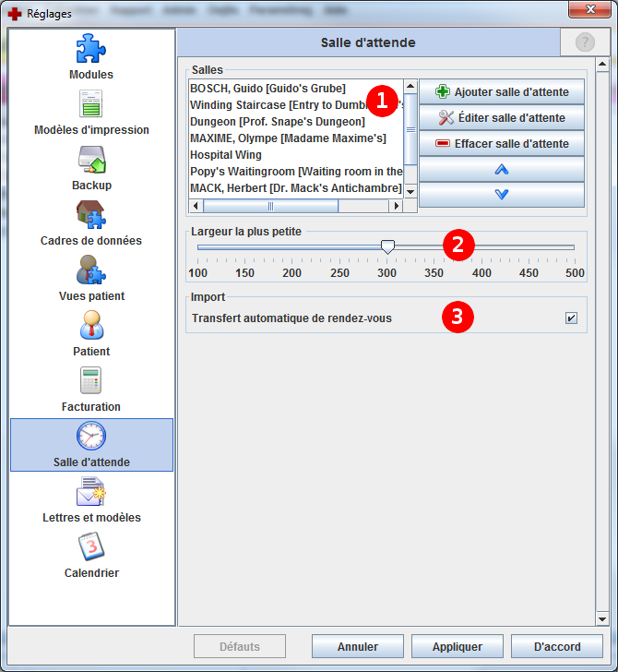
Task: Open Lettres et modèles section
Action: click(91, 492)
